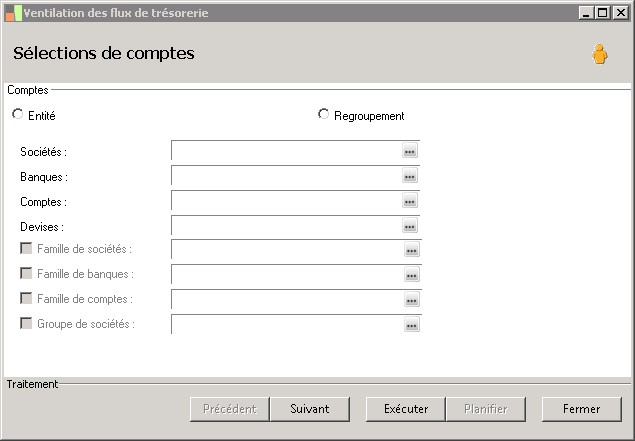Check the Groupe de sociétés checkbox
Viewport: 635px width, 441px height.
point(26,323)
